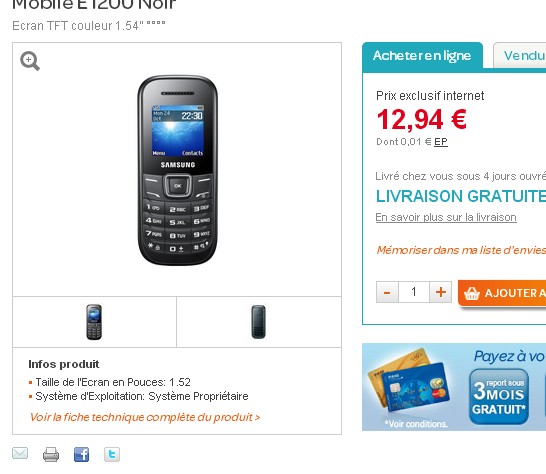
Task: Increase quantity with plus button
Action: tap(440, 292)
